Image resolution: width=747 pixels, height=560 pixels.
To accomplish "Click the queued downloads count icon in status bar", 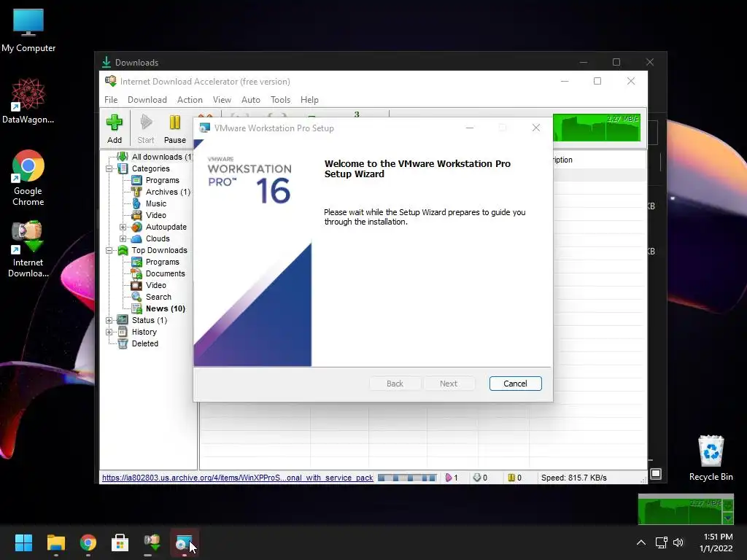I will click(x=477, y=478).
